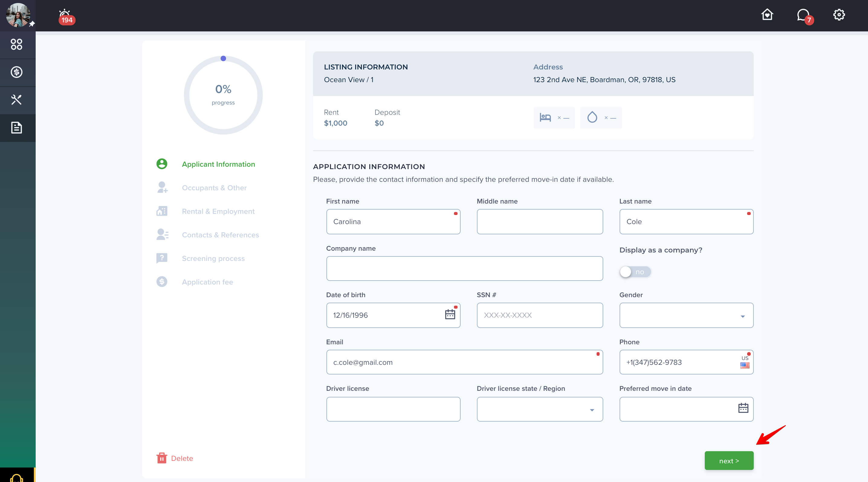Image resolution: width=868 pixels, height=482 pixels.
Task: Click the Last name field
Action: (x=686, y=222)
